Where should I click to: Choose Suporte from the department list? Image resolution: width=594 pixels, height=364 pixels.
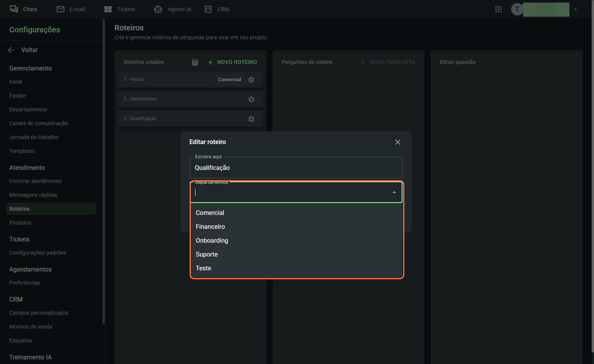(x=297, y=254)
